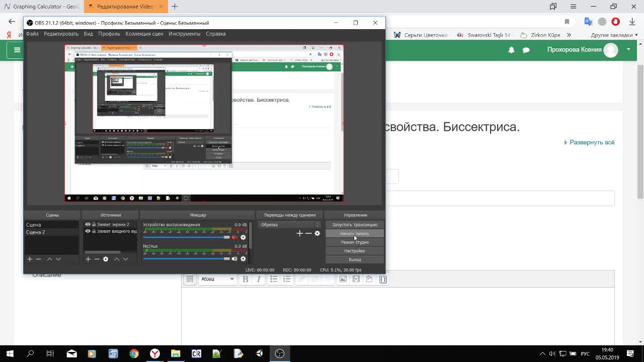The image size is (644, 362).
Task: Click the curly braces editor icon
Action: (x=383, y=279)
